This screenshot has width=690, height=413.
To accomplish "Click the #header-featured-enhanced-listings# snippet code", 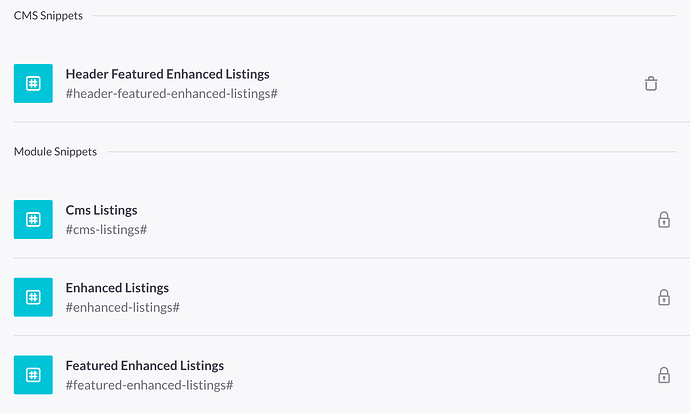I will point(171,93).
